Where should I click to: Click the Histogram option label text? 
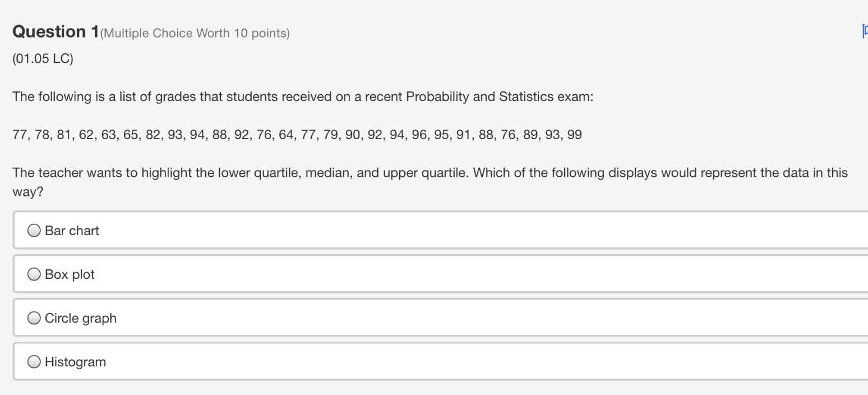[76, 361]
